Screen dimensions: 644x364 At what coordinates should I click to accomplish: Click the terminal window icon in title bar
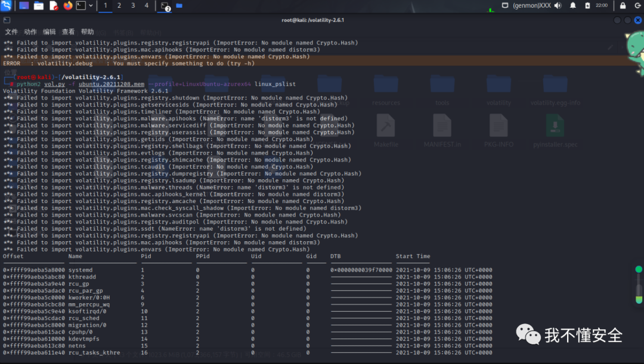(7, 20)
